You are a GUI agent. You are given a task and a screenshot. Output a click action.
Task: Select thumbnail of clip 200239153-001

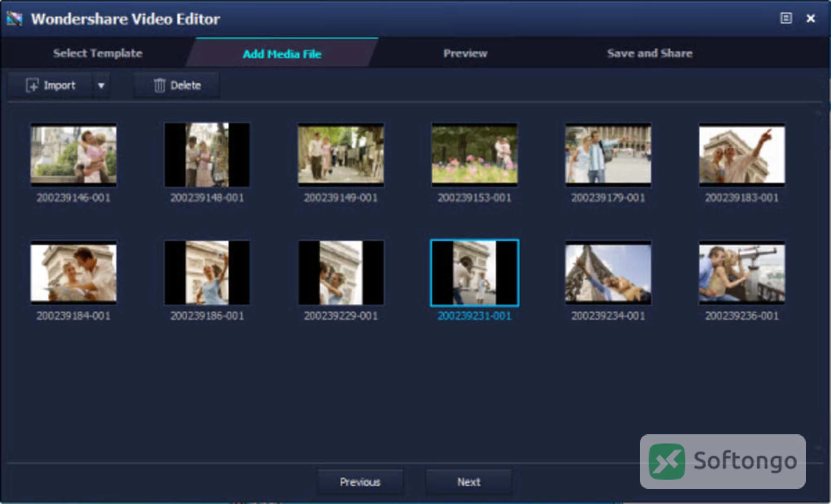[474, 154]
